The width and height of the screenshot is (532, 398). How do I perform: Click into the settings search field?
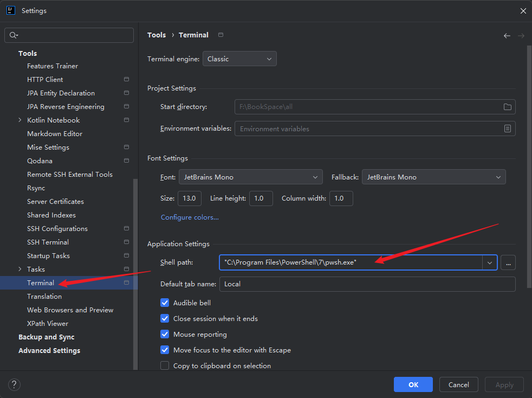69,35
